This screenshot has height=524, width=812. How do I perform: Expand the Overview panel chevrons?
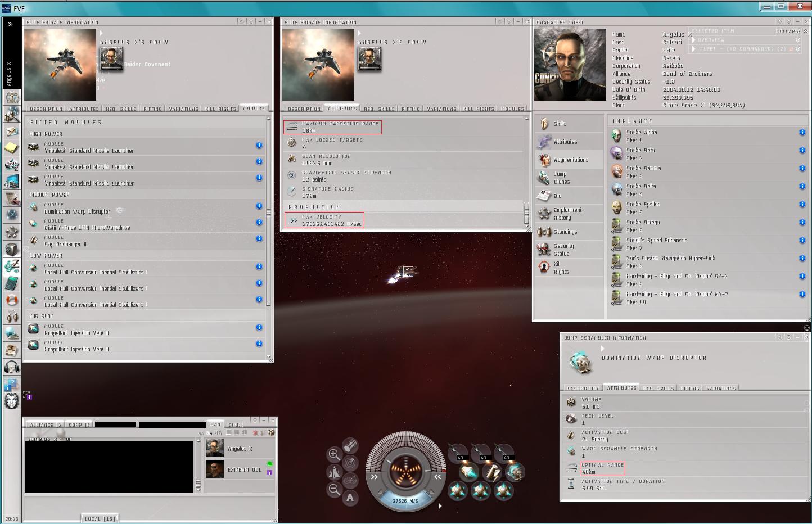[x=797, y=40]
